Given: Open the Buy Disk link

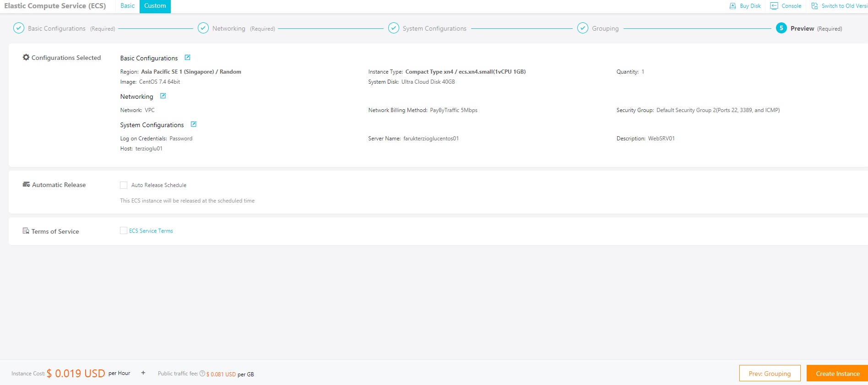Looking at the screenshot, I should (x=750, y=6).
